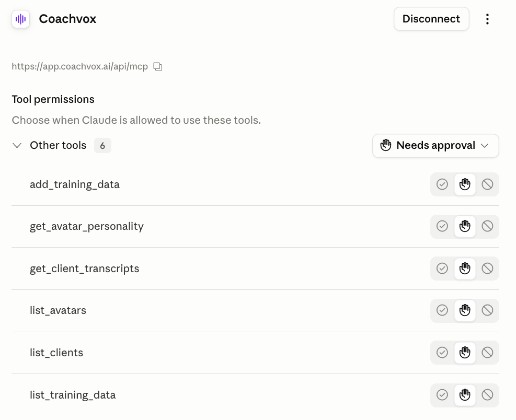Click the Other tools label
The image size is (516, 420).
click(x=58, y=145)
